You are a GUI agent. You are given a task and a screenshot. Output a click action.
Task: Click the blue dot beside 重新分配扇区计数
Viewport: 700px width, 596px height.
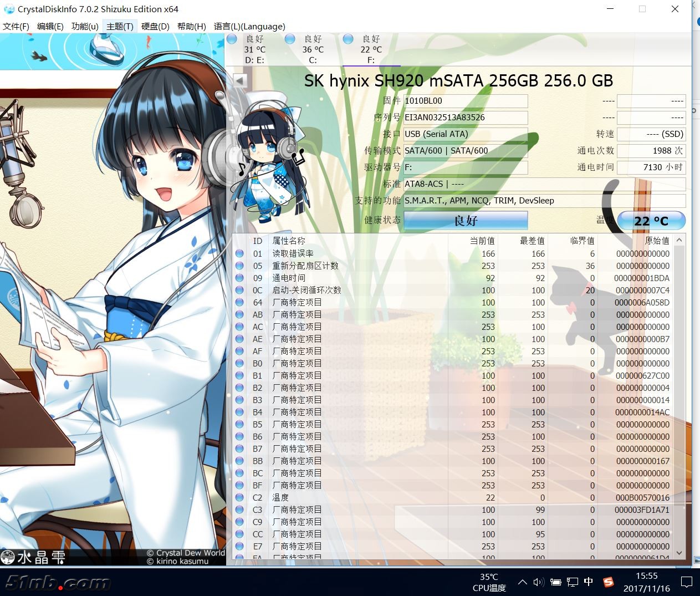coord(239,266)
